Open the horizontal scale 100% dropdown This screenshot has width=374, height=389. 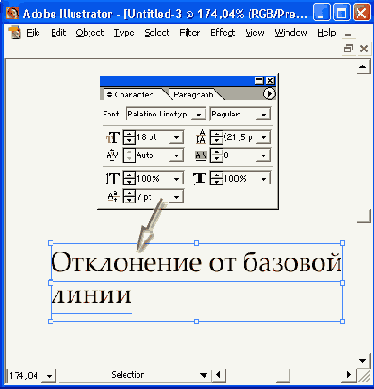point(264,179)
